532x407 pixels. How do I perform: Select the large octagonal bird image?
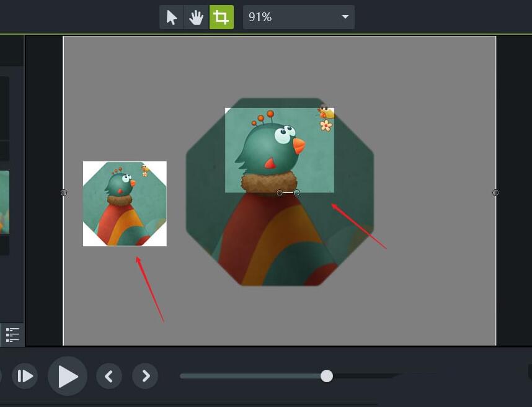point(279,242)
